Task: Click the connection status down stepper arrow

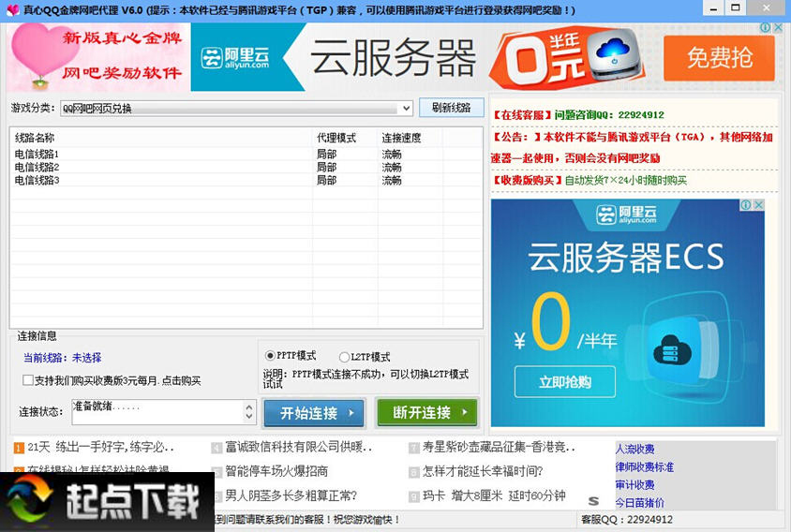Action: pos(249,417)
